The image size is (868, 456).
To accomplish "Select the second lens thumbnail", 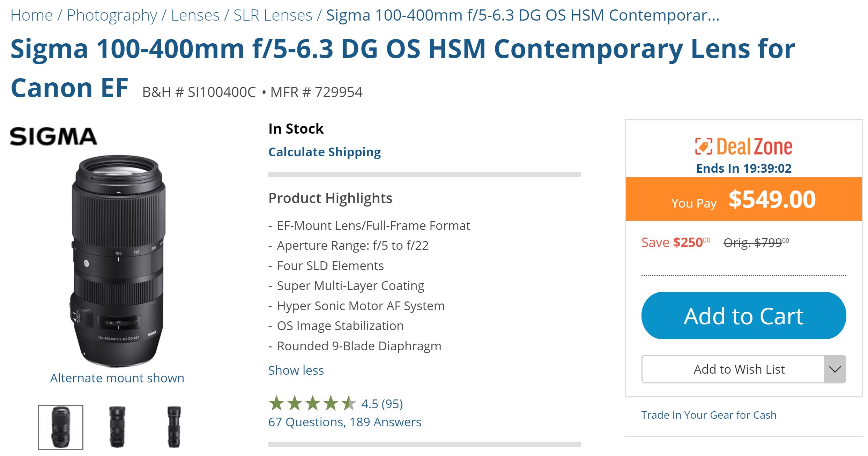I will pos(117,427).
